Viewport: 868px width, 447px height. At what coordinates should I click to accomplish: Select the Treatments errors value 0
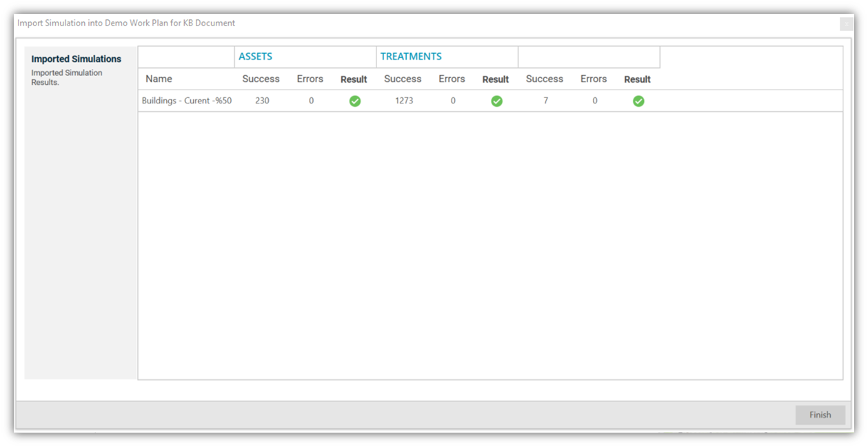453,101
